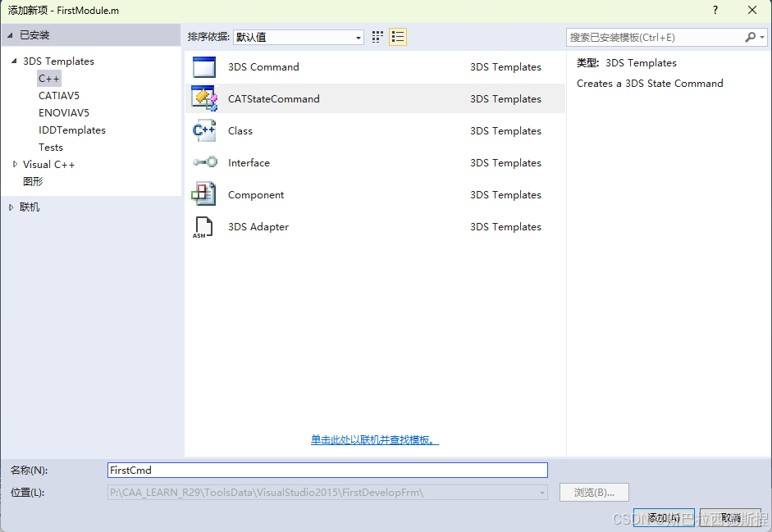Click the 'Creates a 3DS State Command' description
772x532 pixels.
pyautogui.click(x=650, y=83)
